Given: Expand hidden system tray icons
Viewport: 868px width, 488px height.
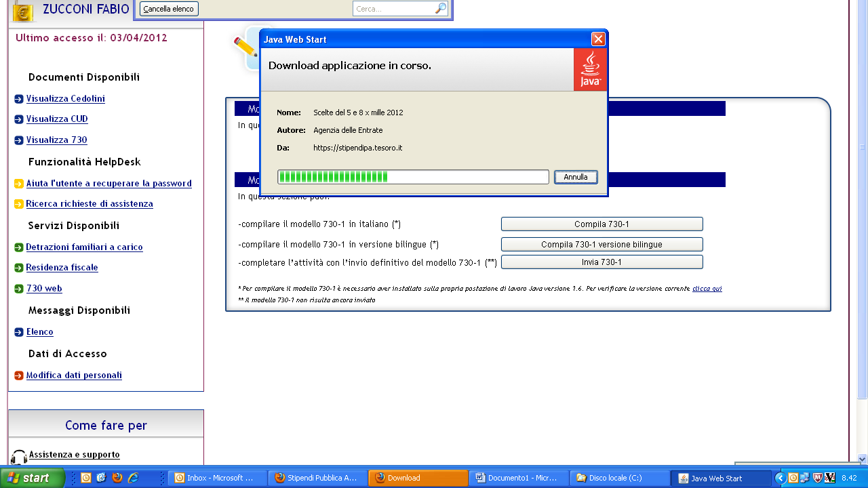Looking at the screenshot, I should point(781,478).
